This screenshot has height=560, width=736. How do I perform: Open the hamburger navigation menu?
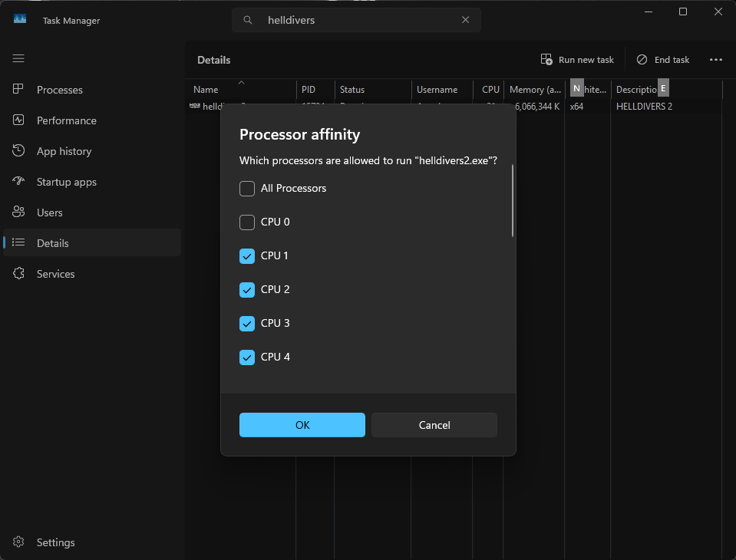(18, 58)
